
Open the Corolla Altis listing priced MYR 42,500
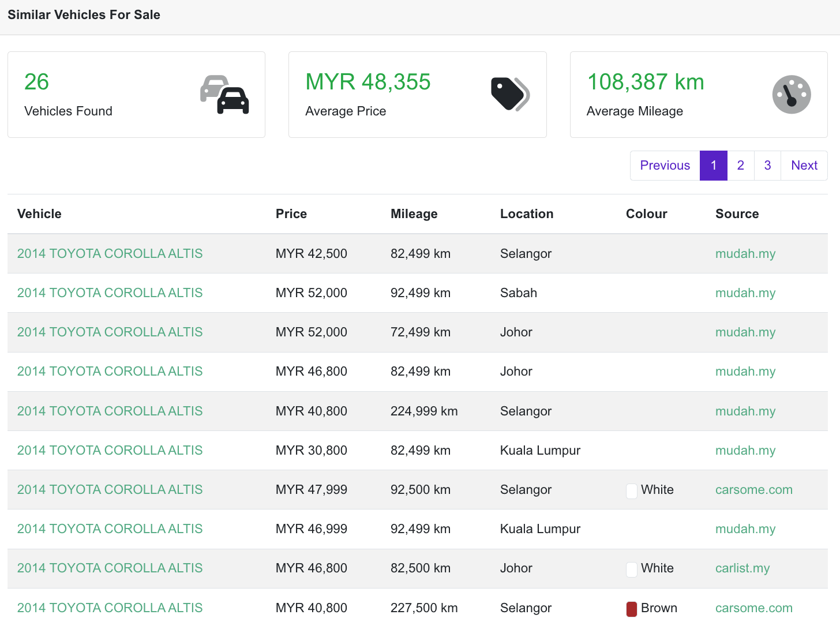click(x=110, y=254)
